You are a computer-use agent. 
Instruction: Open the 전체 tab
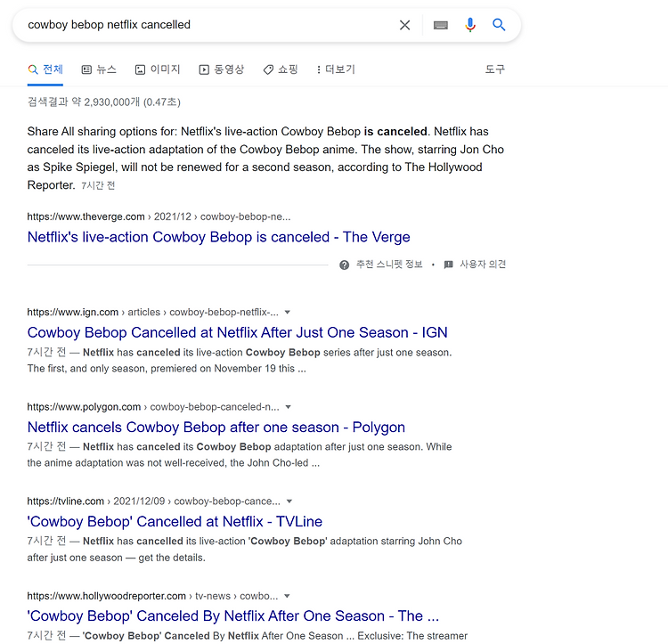(45, 69)
